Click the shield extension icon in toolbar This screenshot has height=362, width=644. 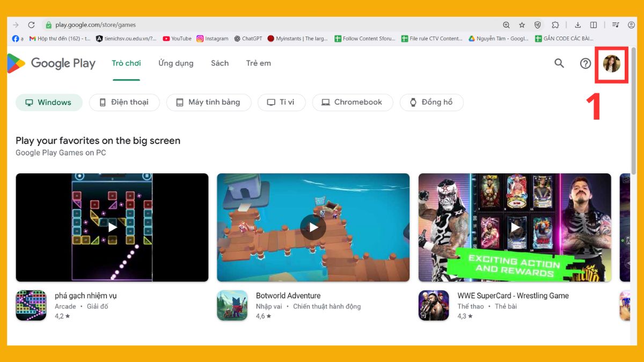[x=538, y=25]
